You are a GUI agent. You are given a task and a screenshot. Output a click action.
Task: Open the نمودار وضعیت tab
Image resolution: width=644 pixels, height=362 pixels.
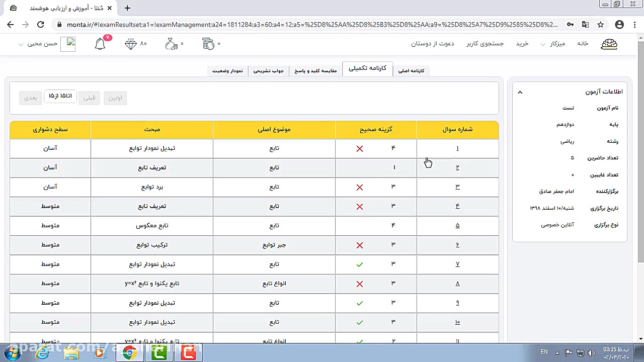point(227,70)
